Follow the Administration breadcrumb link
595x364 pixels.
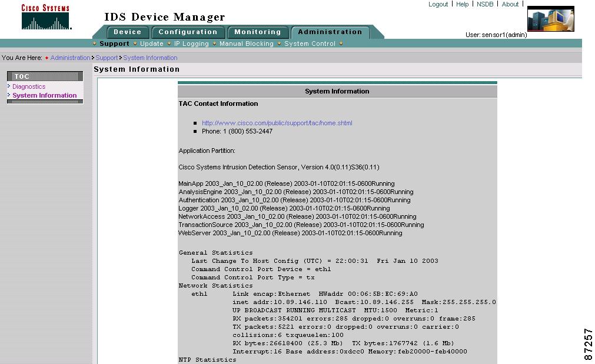tap(70, 58)
